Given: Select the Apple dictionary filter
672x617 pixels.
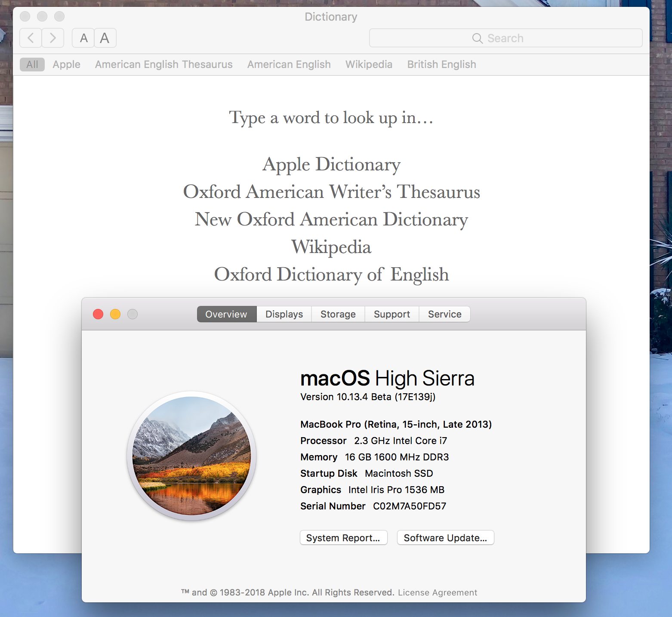Looking at the screenshot, I should (x=67, y=65).
